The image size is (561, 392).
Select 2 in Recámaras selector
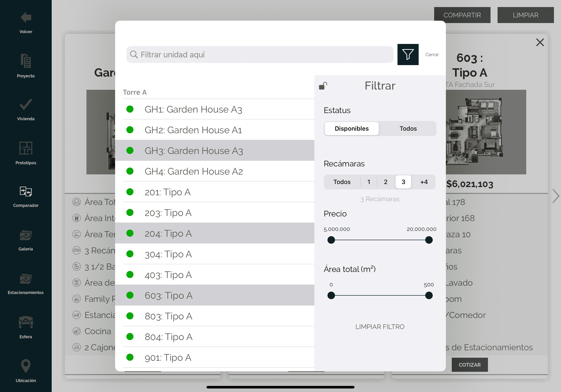(385, 182)
